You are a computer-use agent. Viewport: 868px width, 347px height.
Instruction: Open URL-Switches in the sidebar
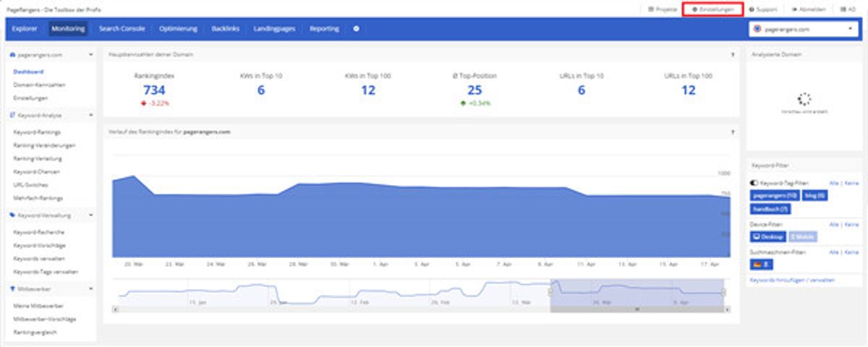click(31, 184)
